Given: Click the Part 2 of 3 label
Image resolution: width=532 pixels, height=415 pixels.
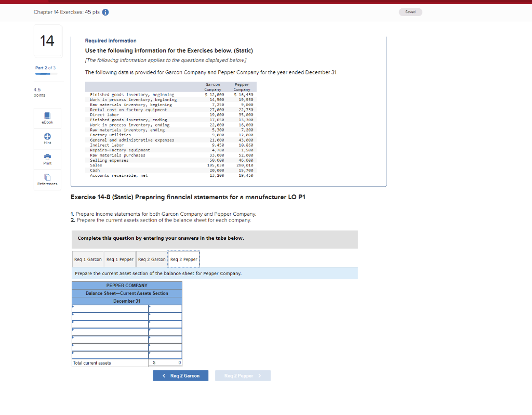Looking at the screenshot, I should point(46,68).
